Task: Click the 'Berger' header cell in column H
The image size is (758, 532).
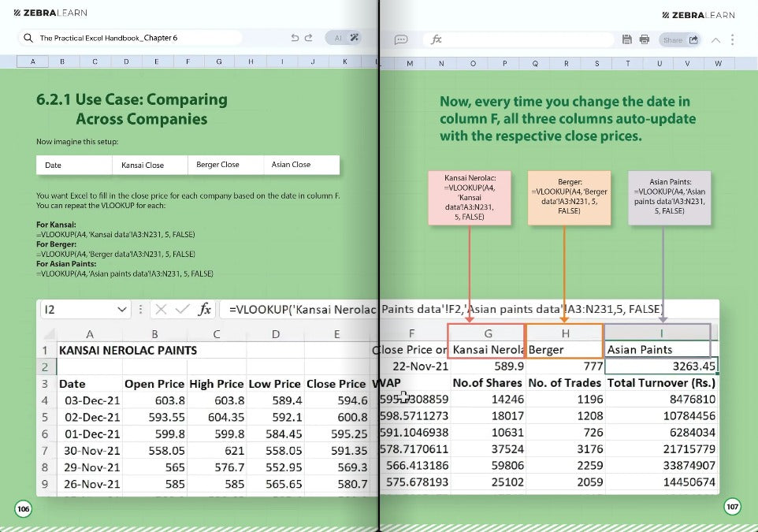Action: (564, 350)
